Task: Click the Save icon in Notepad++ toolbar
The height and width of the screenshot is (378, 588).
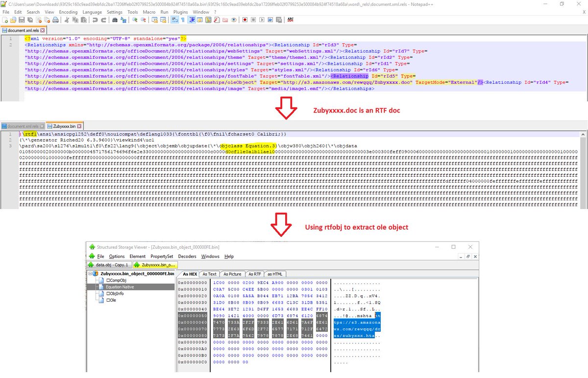Action: [22, 20]
